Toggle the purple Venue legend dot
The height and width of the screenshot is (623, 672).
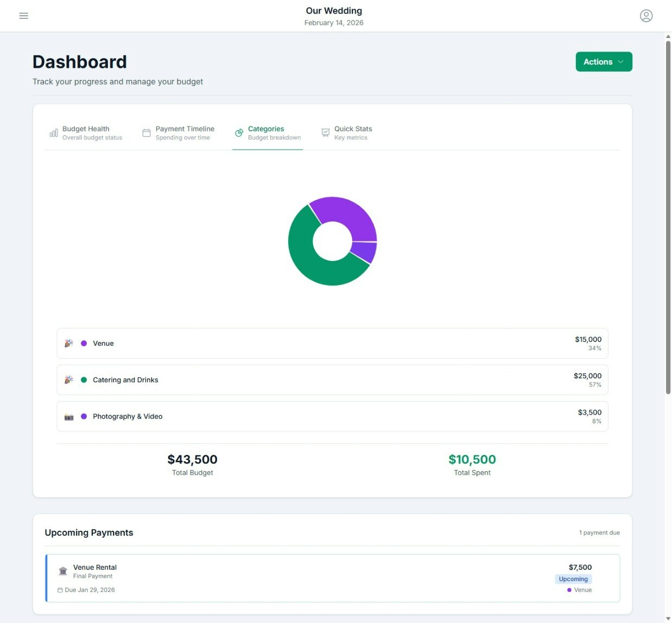click(x=84, y=343)
